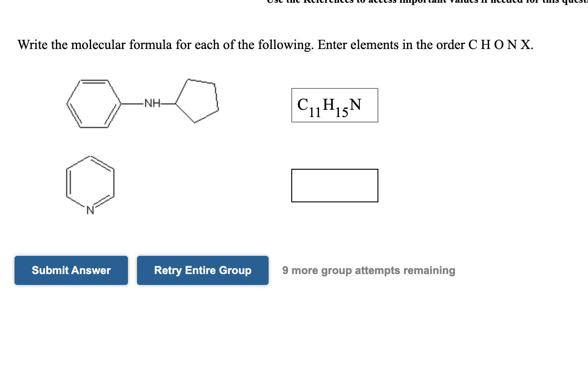The width and height of the screenshot is (588, 392).
Task: Click the nitrogen atom label in pyridine
Action: coord(90,210)
